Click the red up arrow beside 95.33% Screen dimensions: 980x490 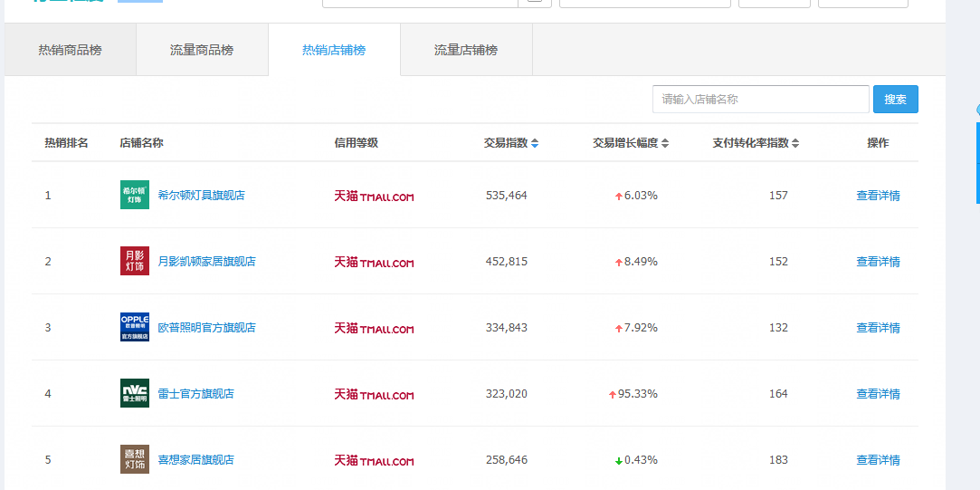point(613,395)
